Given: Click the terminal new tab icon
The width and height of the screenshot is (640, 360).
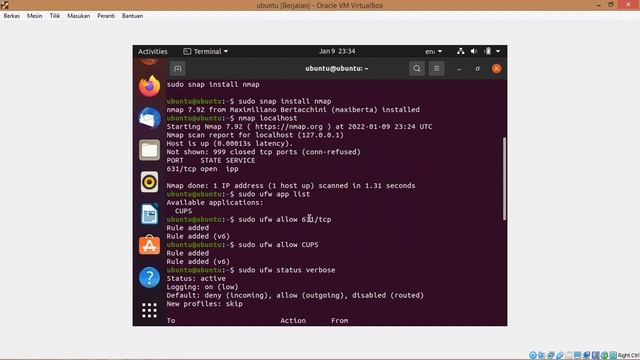Looking at the screenshot, I should click(x=178, y=69).
